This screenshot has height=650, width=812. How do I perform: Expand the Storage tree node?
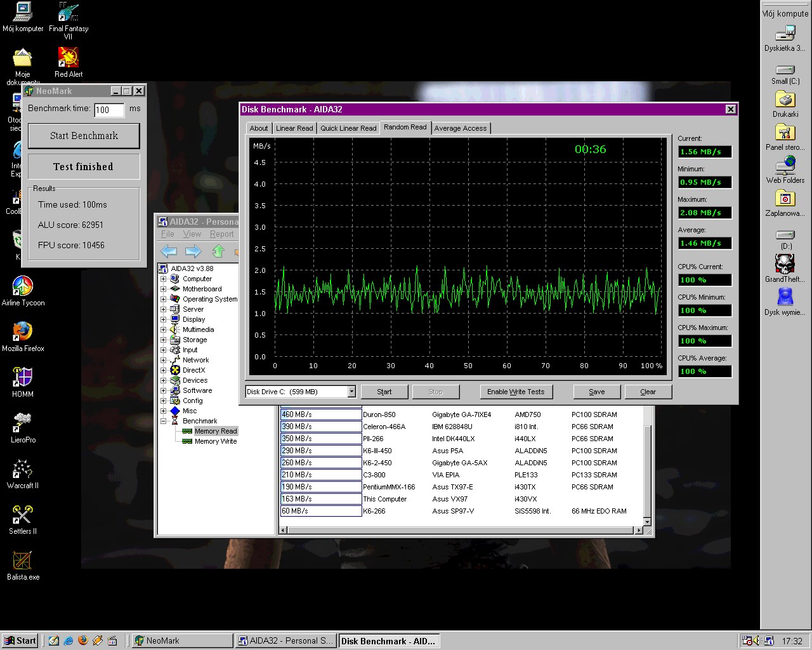click(164, 340)
